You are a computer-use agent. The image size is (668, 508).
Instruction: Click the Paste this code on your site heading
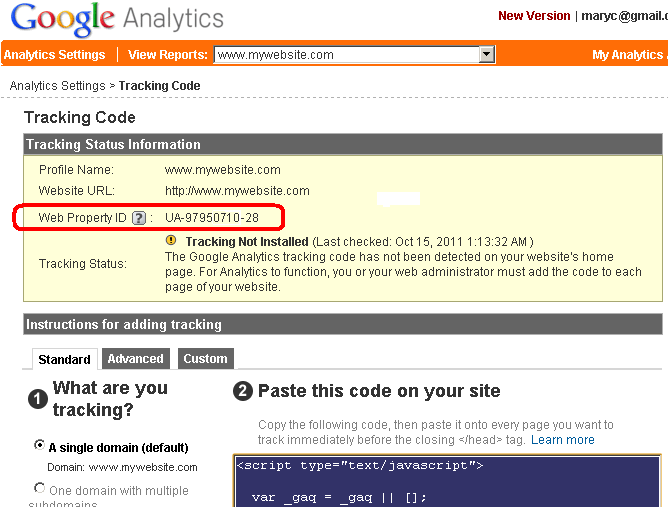(379, 391)
